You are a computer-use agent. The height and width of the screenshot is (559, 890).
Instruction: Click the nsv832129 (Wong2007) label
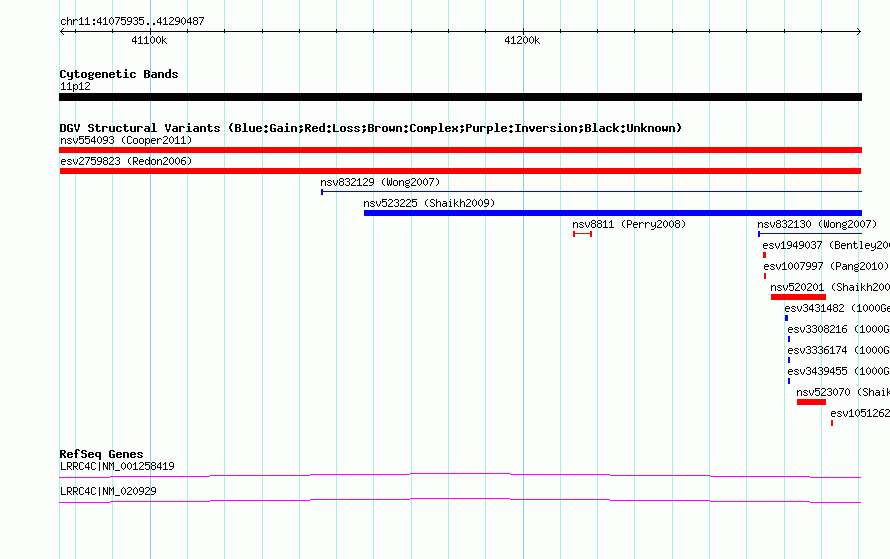[x=380, y=182]
